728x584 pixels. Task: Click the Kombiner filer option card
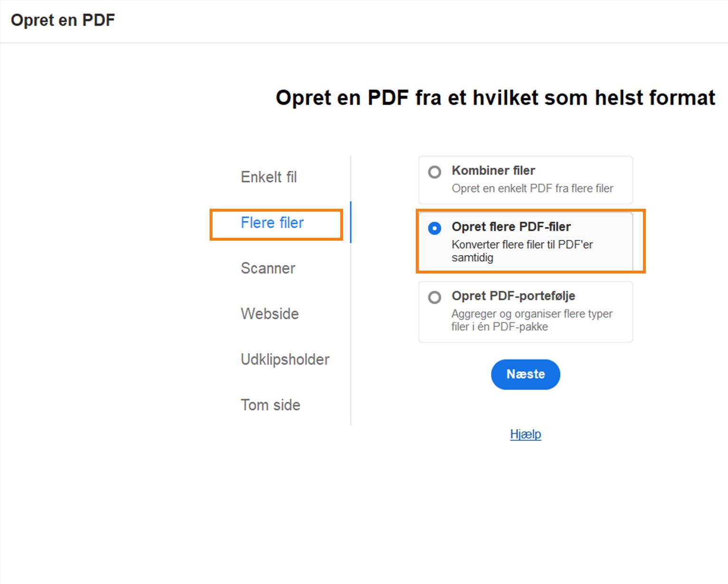pyautogui.click(x=525, y=180)
